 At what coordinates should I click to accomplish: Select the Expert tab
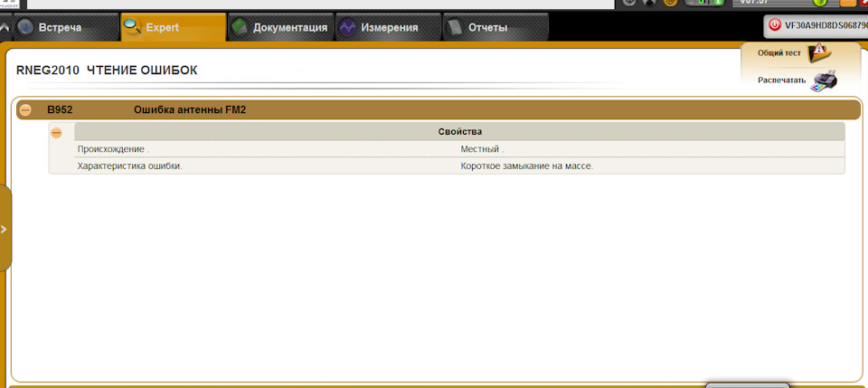point(174,27)
